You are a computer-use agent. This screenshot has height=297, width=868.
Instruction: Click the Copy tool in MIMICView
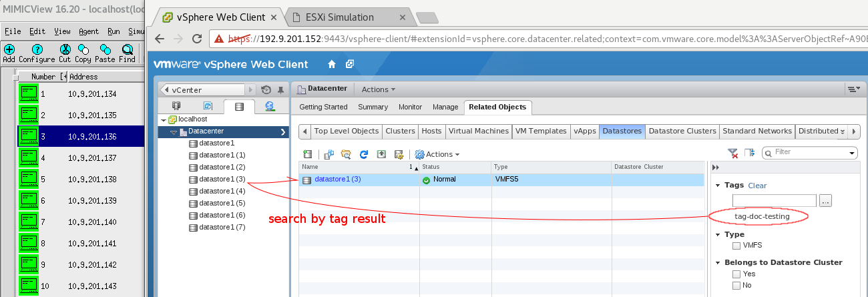click(83, 53)
